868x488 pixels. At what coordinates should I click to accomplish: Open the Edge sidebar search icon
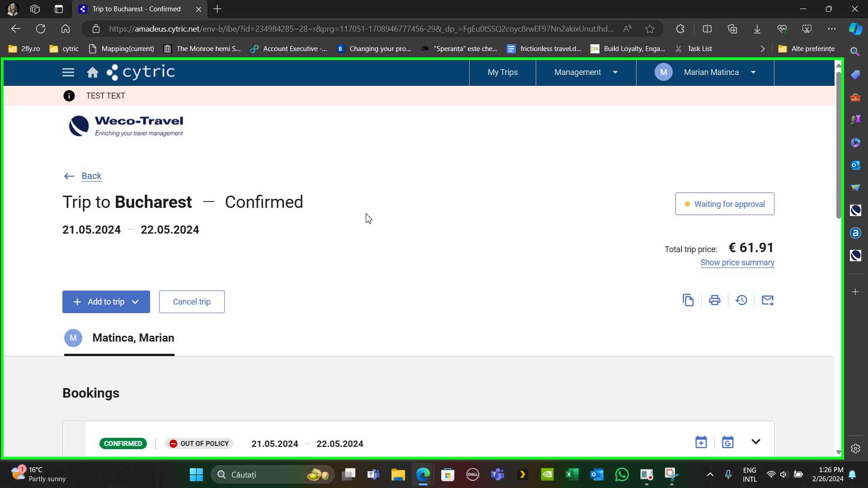(855, 52)
